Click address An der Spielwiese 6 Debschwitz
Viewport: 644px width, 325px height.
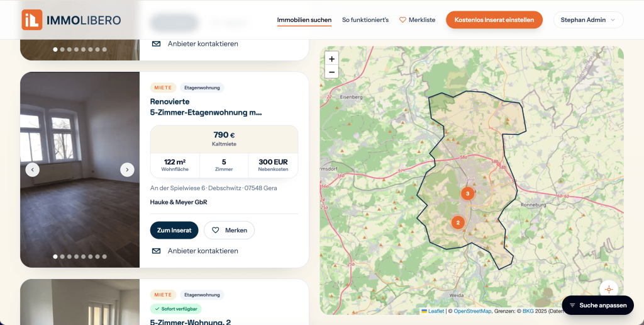point(214,188)
